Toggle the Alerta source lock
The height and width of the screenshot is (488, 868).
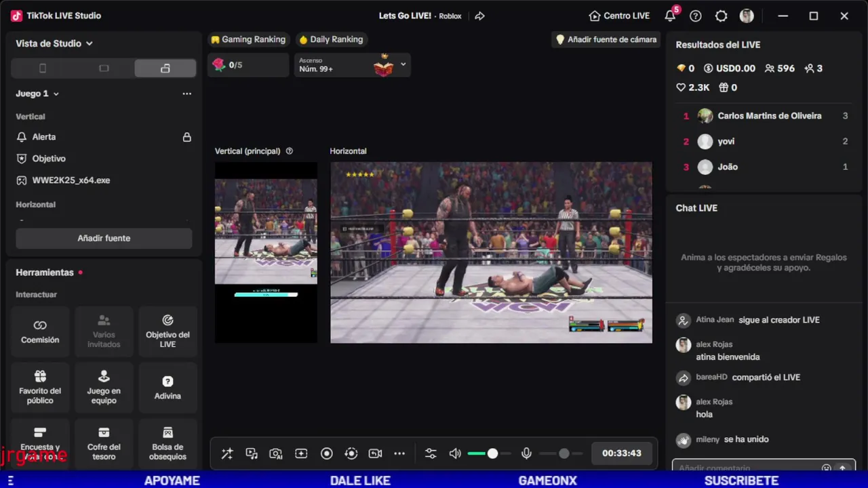186,137
